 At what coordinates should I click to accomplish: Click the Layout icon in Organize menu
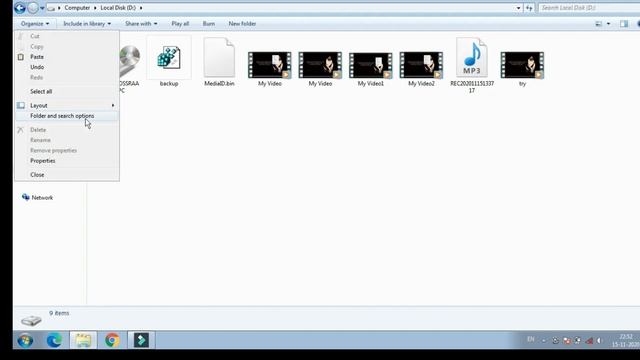21,105
